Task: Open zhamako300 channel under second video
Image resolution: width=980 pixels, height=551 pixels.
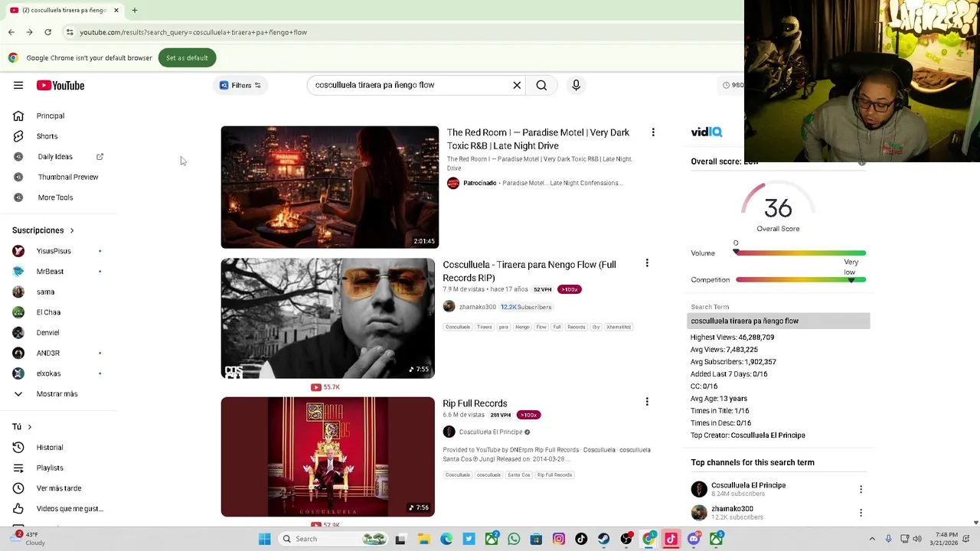Action: [477, 307]
